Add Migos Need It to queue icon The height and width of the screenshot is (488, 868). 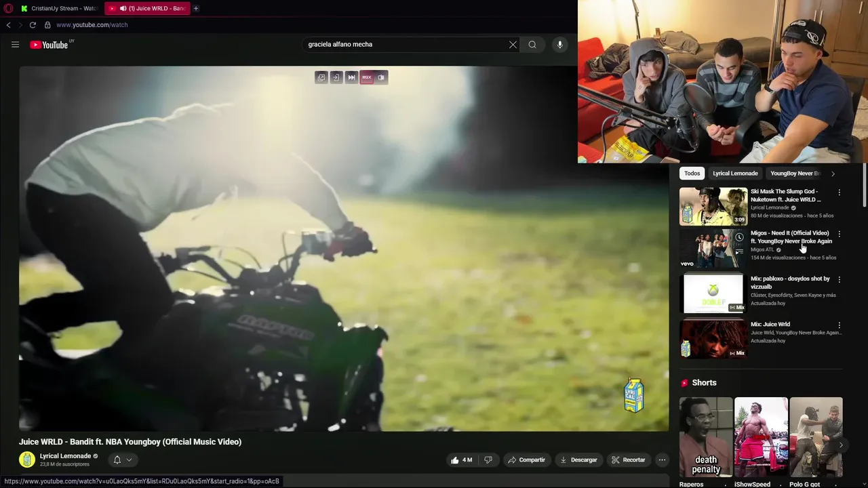[x=739, y=251]
